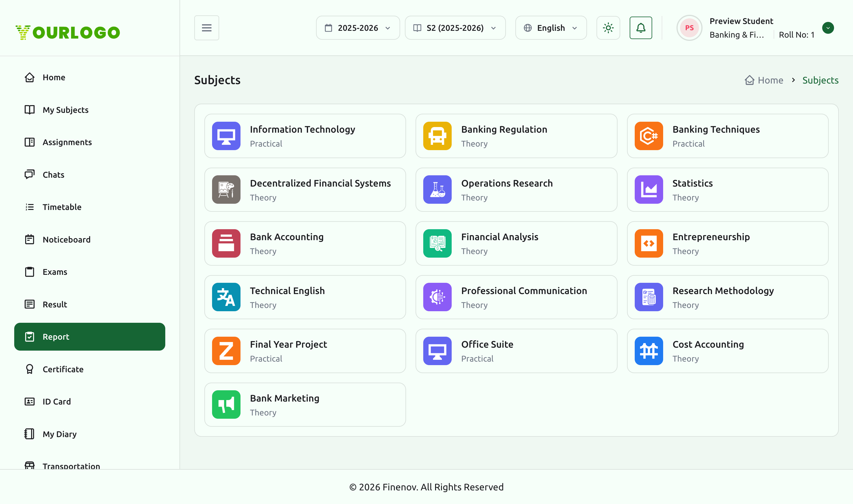Open the Bank Marketing subject title
Viewport: 853px width, 504px height.
[x=285, y=398]
